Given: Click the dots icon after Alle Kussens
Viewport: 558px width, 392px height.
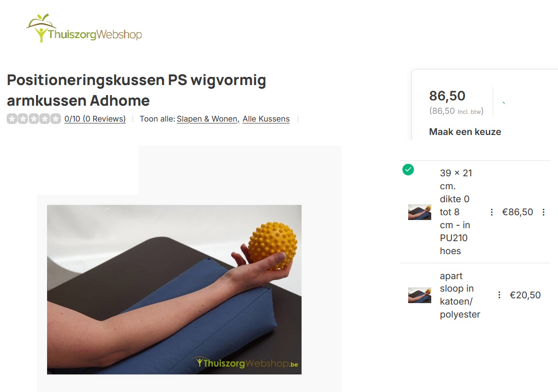Looking at the screenshot, I should tap(298, 119).
